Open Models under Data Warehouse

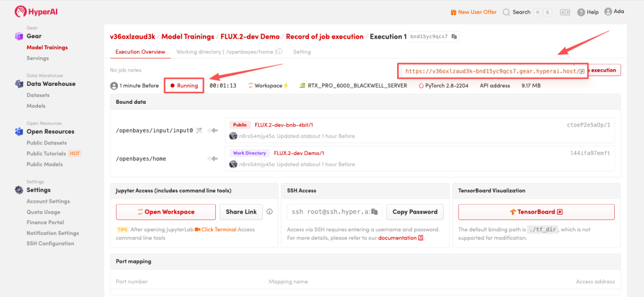(x=36, y=106)
